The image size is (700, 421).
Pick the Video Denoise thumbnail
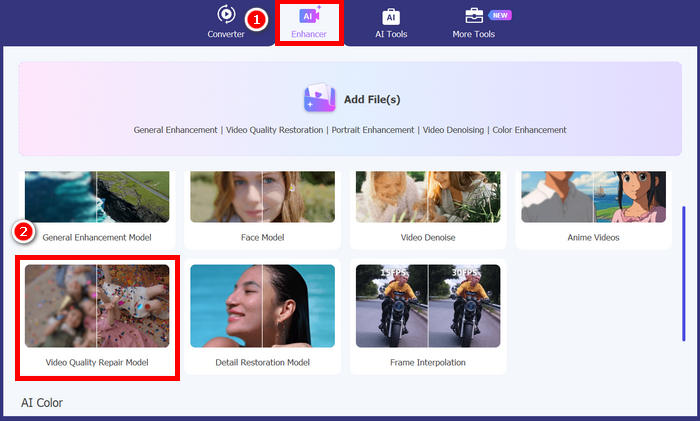(428, 196)
